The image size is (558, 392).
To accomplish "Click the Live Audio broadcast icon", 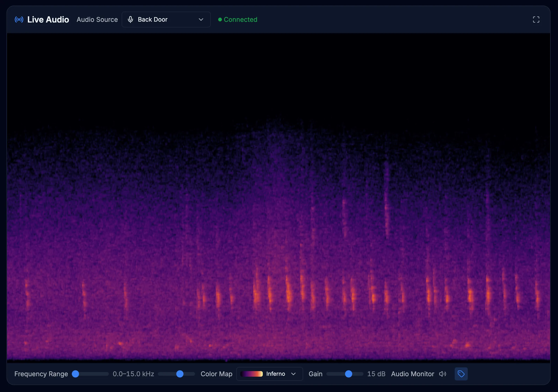I will pos(19,20).
